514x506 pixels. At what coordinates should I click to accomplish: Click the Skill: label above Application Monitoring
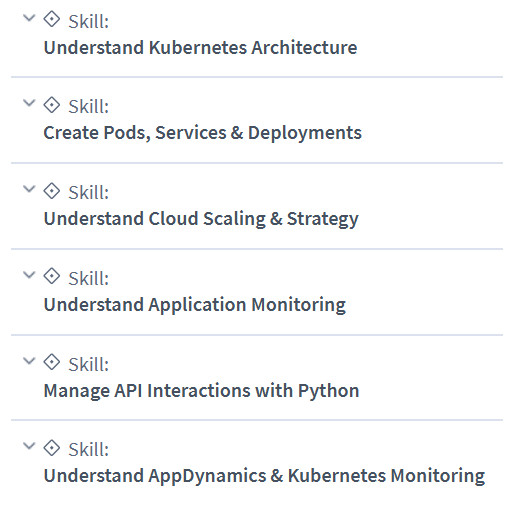(x=89, y=279)
